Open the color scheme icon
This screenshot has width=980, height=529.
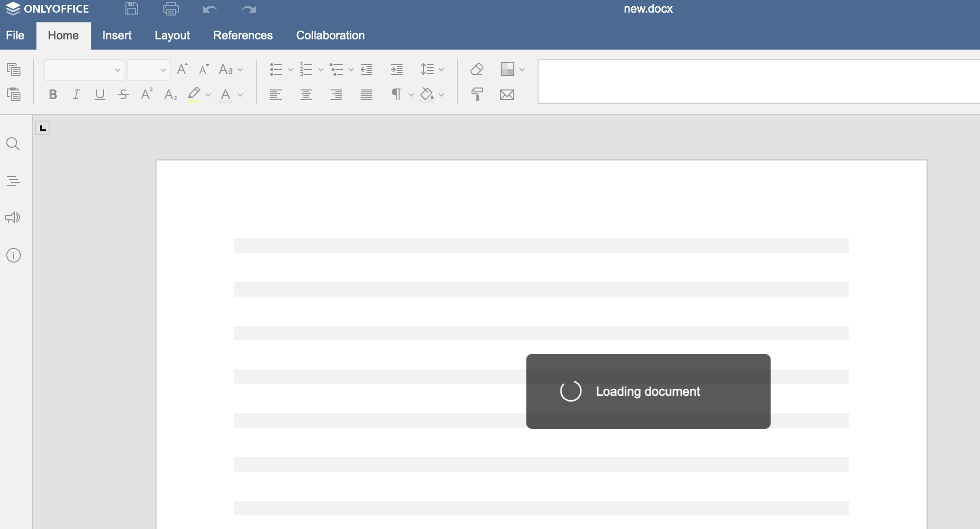point(507,70)
